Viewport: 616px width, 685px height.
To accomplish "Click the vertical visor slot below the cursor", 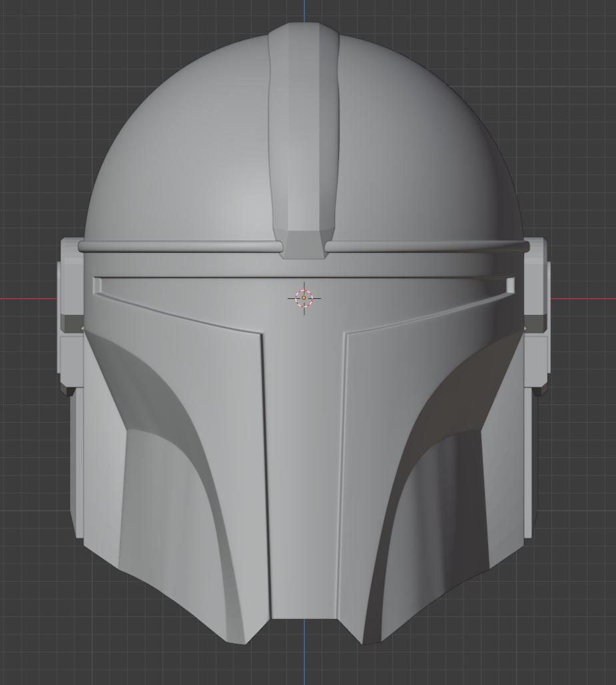I will 304,476.
